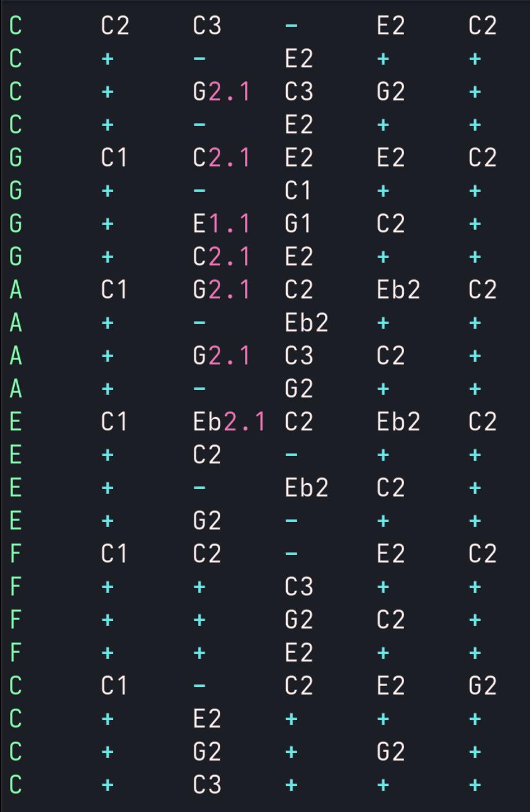Click the C3 note in the top row

point(207,26)
